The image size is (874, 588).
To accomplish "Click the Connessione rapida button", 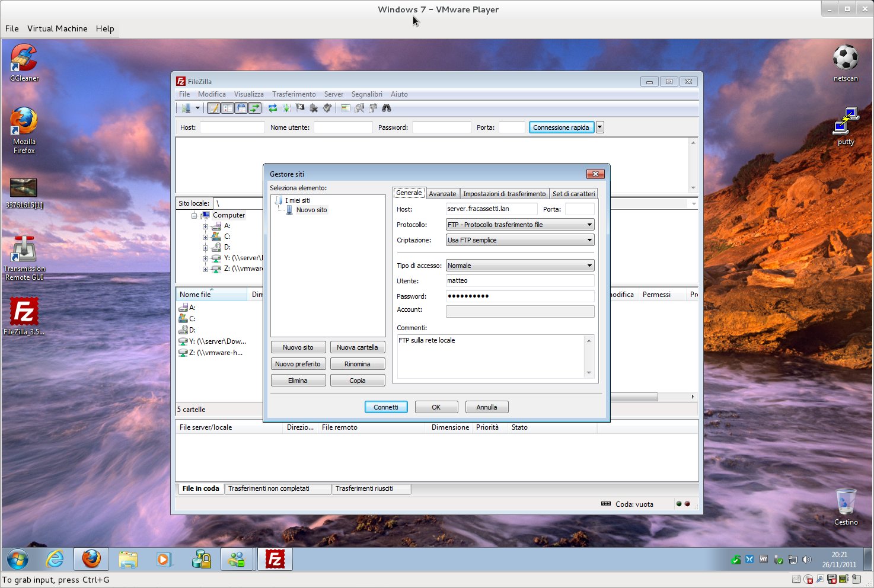I will [561, 127].
